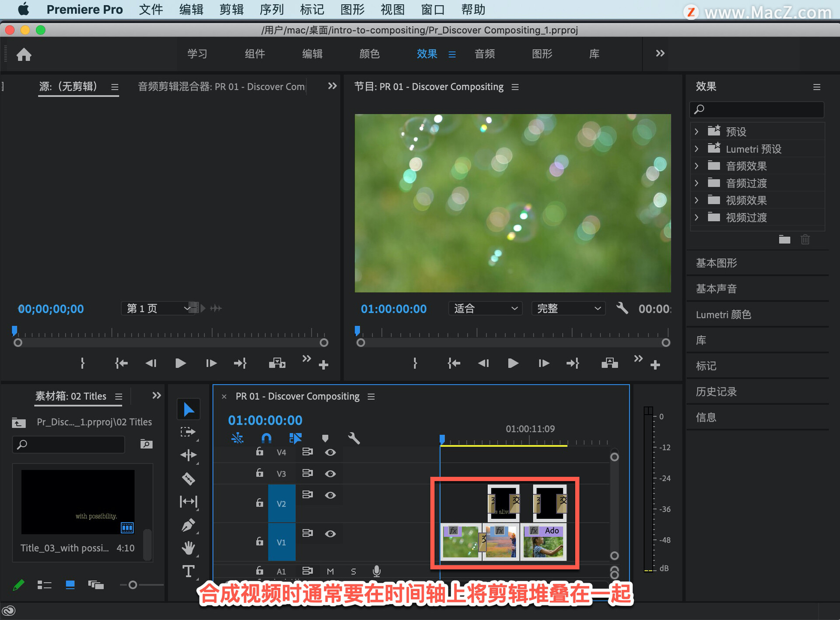
Task: Toggle V4 track output eye
Action: (x=330, y=452)
